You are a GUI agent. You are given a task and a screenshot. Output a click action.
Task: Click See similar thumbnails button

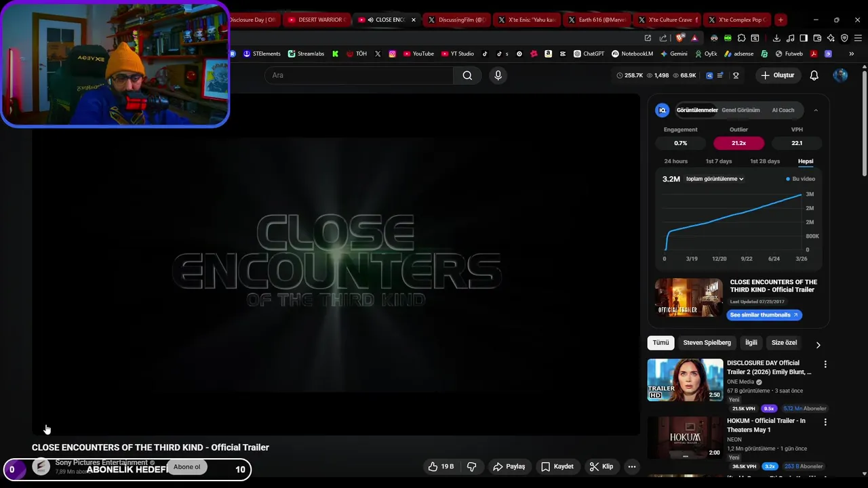[764, 315]
